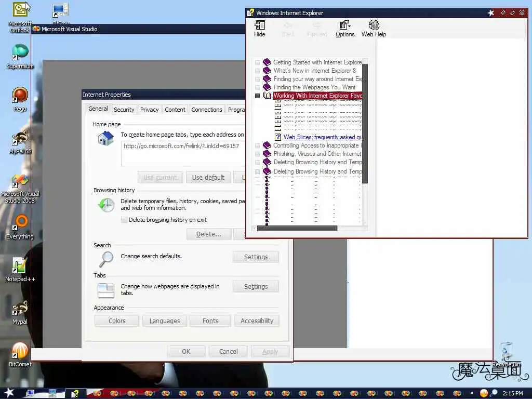Expand Finding your way around node
The height and width of the screenshot is (399, 532).
click(x=258, y=79)
